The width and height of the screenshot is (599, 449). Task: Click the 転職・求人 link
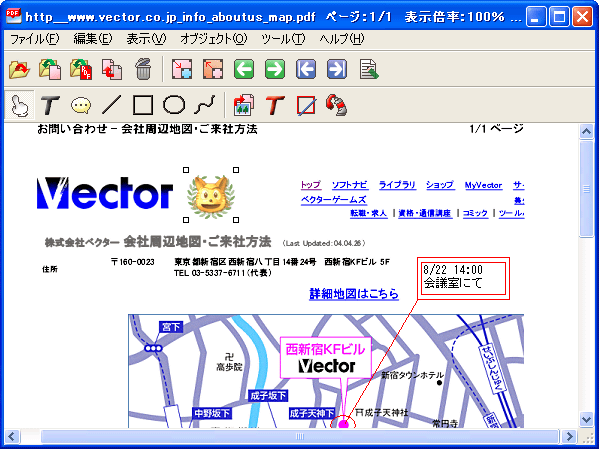point(369,213)
